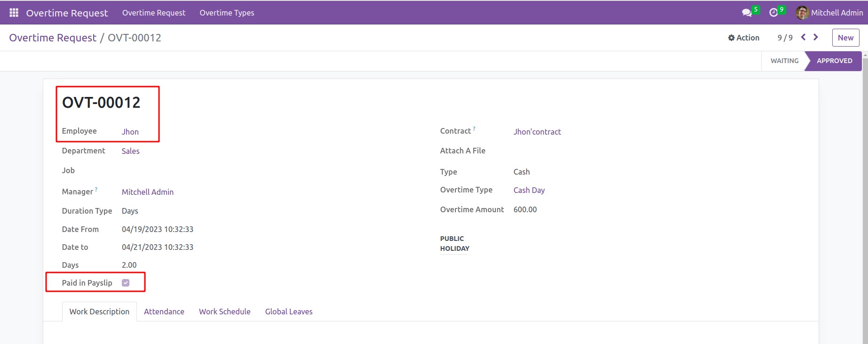The width and height of the screenshot is (868, 344).
Task: Open the Overtime Request top menu
Action: [x=154, y=13]
